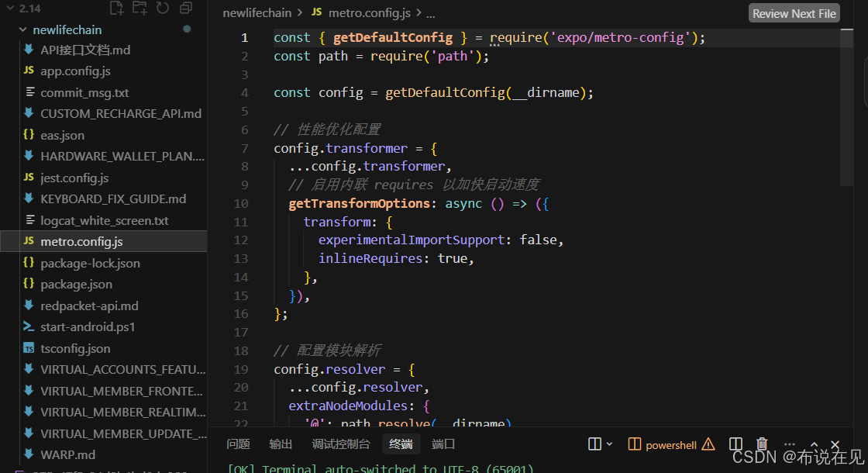
Task: Click markdown arrow icon beside WARP.md
Action: point(29,454)
